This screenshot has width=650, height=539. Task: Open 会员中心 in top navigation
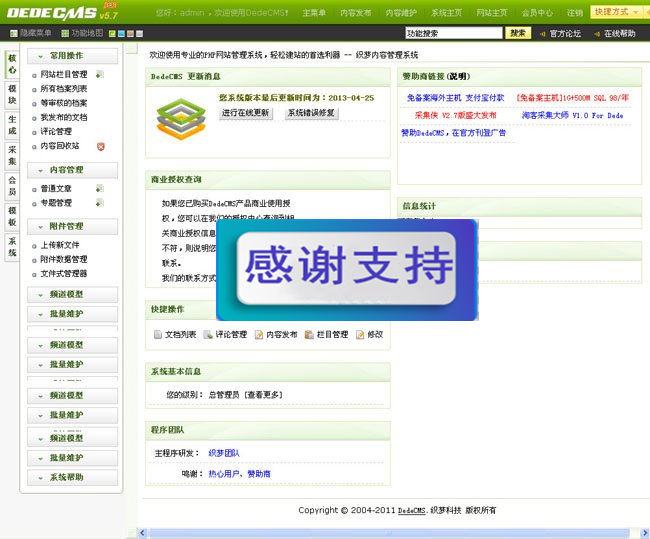point(537,13)
